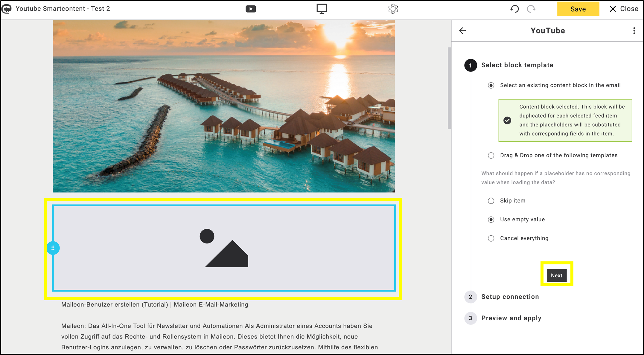Click the green checkmark in confirmation box
This screenshot has height=355, width=644.
pos(507,120)
